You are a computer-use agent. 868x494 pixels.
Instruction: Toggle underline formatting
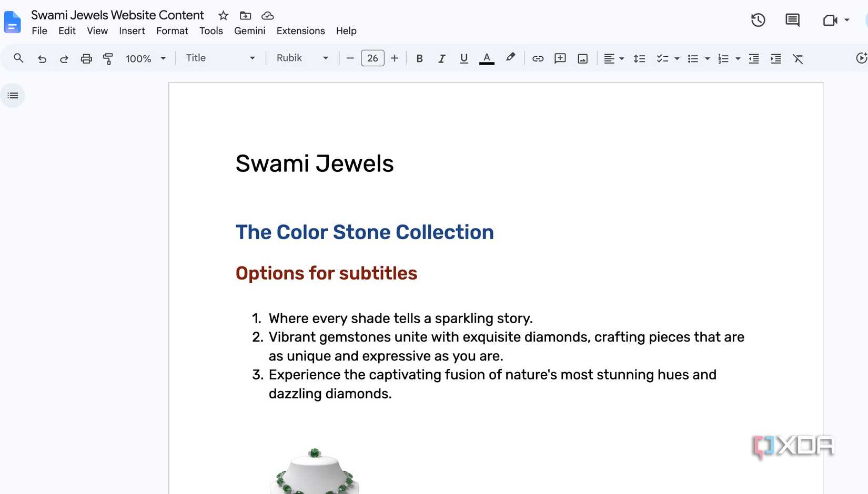point(463,59)
